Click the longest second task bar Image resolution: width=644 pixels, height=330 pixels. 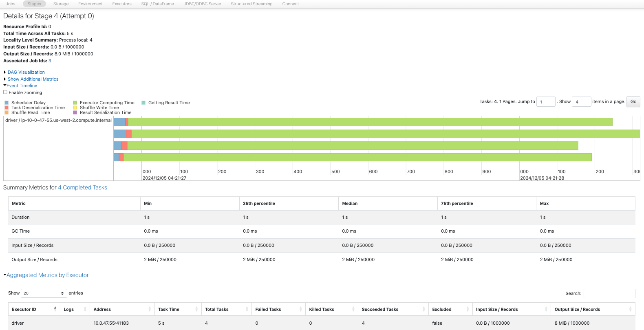click(377, 134)
